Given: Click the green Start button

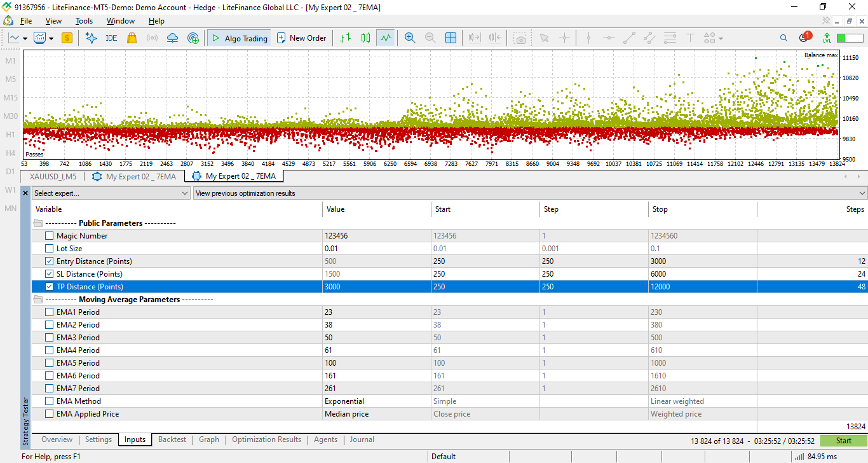Looking at the screenshot, I should pyautogui.click(x=843, y=441).
